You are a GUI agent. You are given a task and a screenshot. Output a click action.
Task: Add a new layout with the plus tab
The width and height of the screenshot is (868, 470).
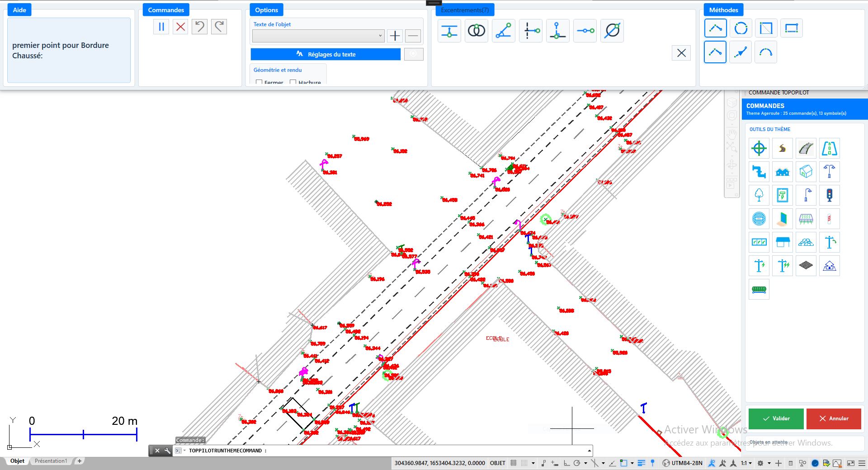click(80, 461)
